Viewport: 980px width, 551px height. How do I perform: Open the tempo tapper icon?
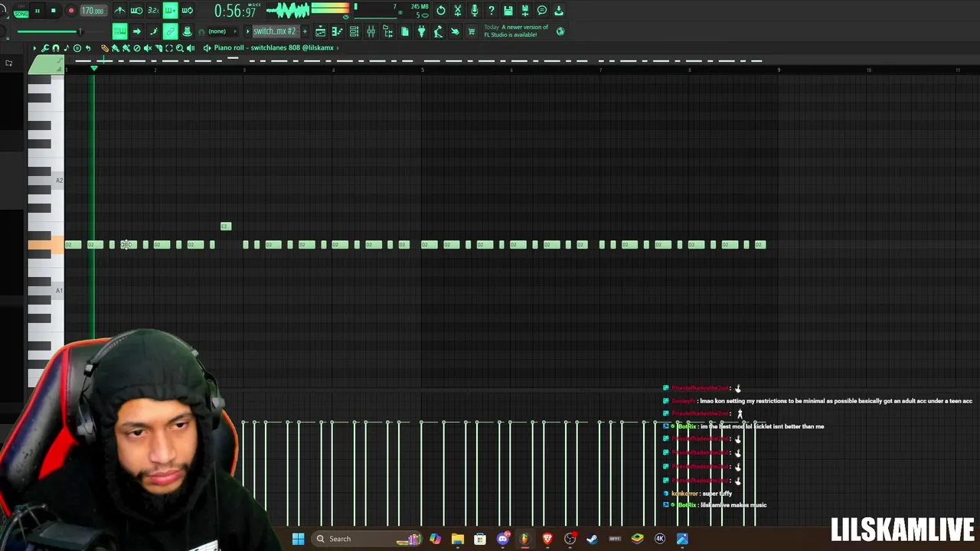[x=438, y=31]
